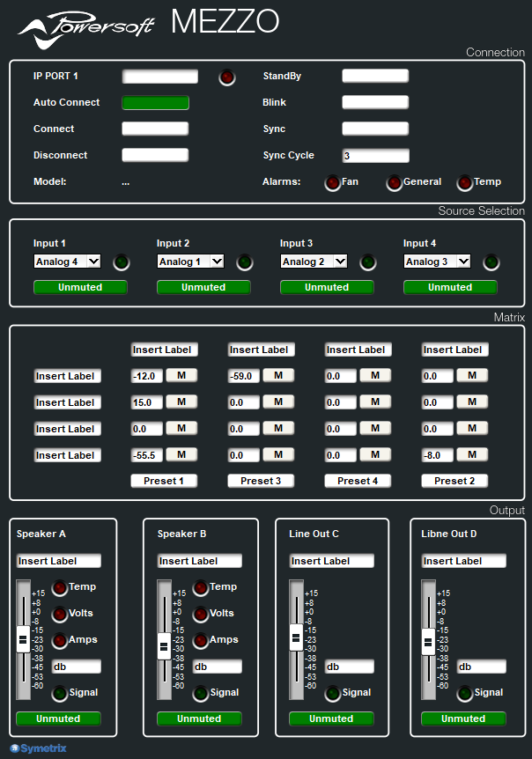Click Line Out C Signal LED
The image size is (532, 759).
pyautogui.click(x=332, y=693)
